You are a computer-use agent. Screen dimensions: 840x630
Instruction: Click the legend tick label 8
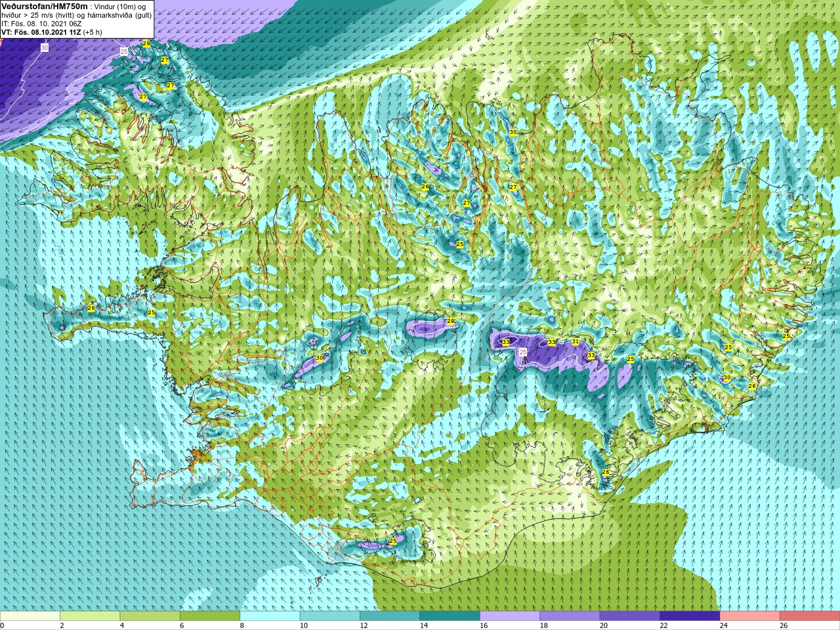tap(241, 625)
